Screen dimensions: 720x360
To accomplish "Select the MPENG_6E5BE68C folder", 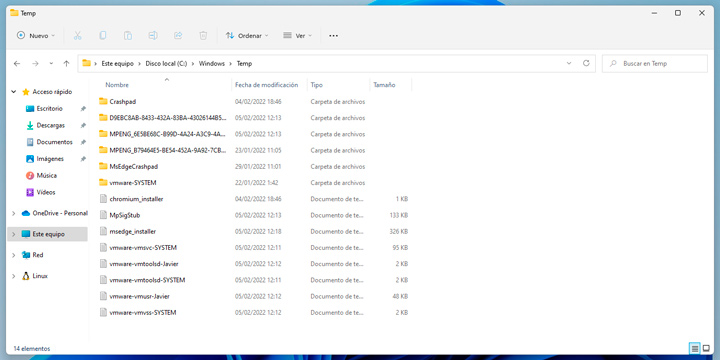I will click(168, 134).
